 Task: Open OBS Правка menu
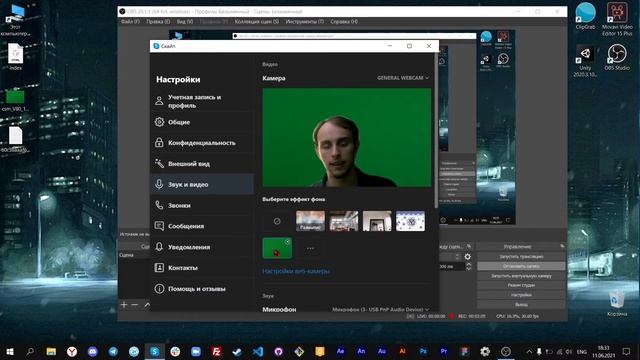(x=158, y=22)
